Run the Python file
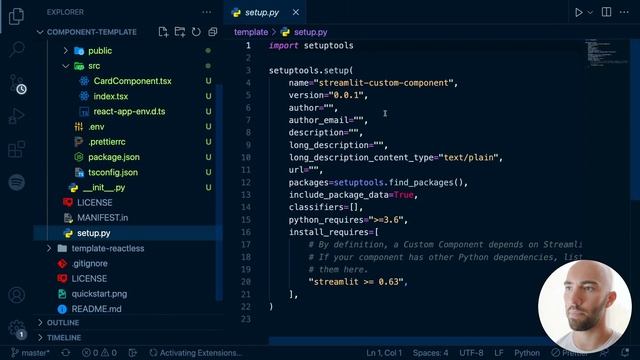The width and height of the screenshot is (640, 360). (578, 12)
